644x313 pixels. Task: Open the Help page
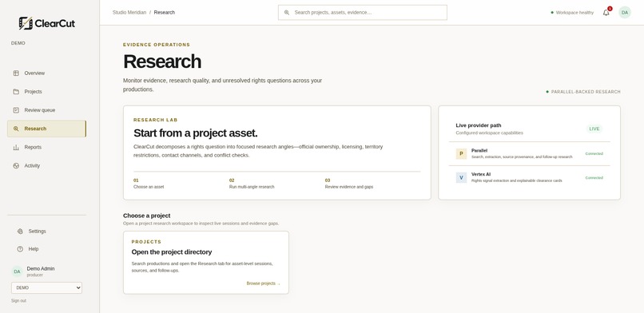coord(47,249)
